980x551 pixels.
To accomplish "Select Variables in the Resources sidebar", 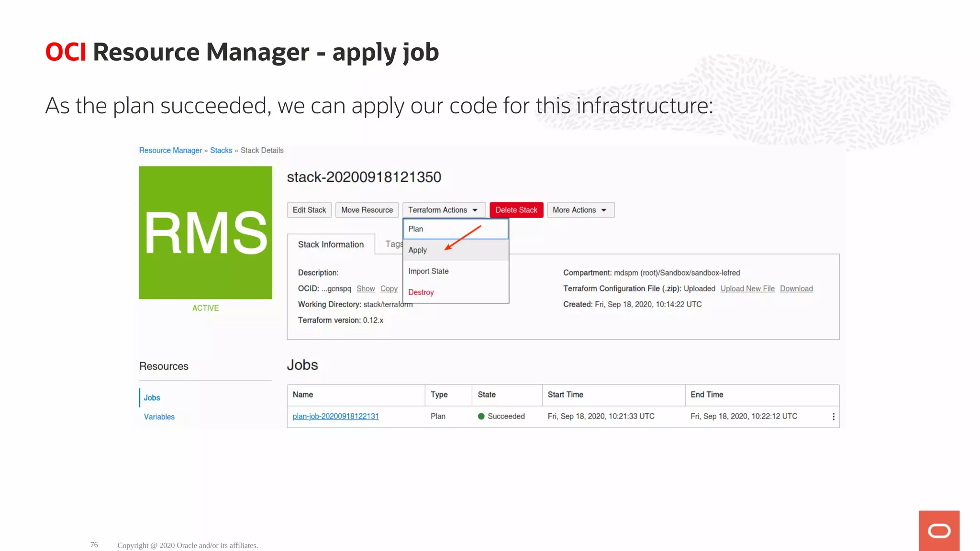I will point(159,417).
